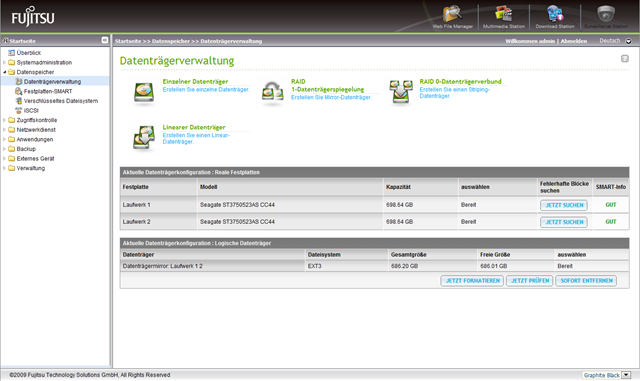
Task: Collapse the Datenspeicher folder arrow
Action: [4, 72]
